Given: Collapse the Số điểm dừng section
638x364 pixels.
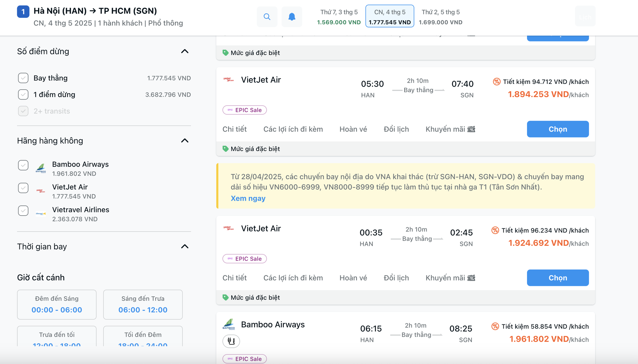Looking at the screenshot, I should tap(185, 51).
